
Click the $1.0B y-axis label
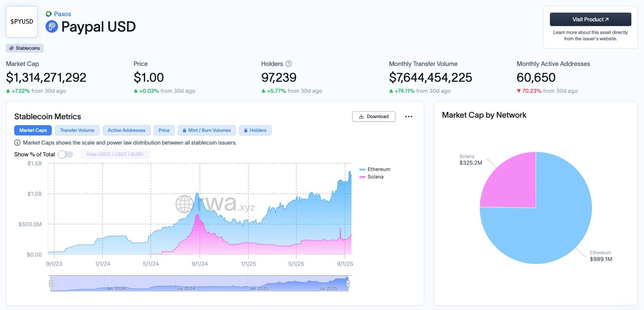[x=34, y=194]
